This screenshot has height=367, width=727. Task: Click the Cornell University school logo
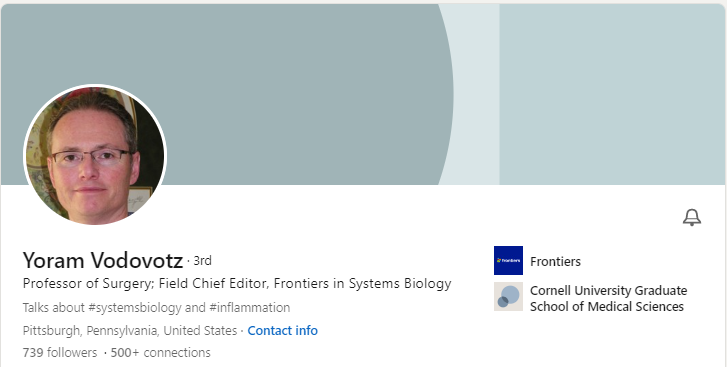click(508, 297)
